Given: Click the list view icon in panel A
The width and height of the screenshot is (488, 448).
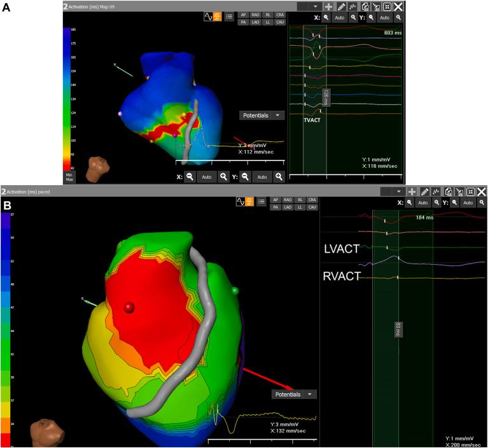Looking at the screenshot, I should [x=228, y=17].
